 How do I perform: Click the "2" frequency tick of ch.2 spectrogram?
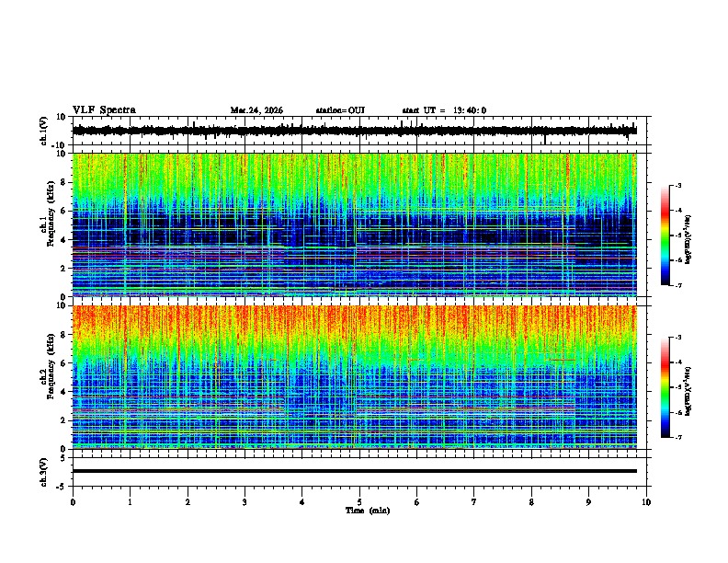64,420
